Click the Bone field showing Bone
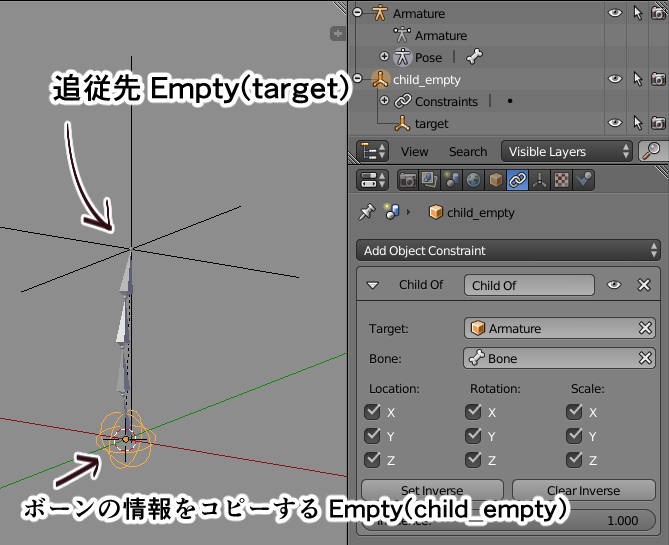Screen dimensions: 669x545 click(x=559, y=358)
